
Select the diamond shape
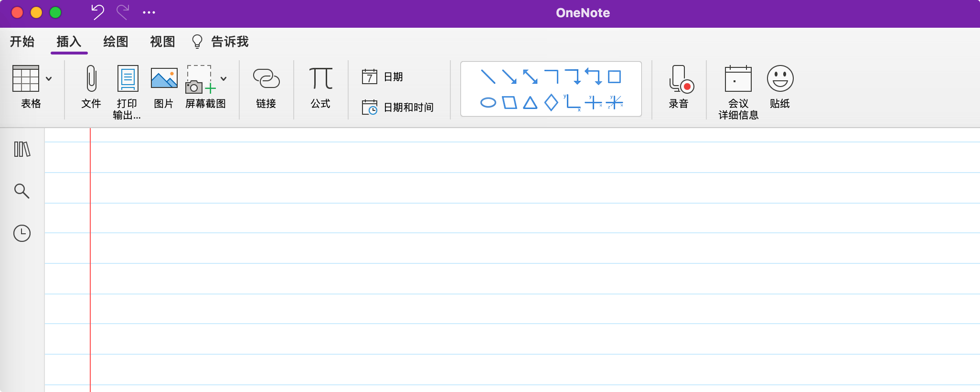coord(551,102)
